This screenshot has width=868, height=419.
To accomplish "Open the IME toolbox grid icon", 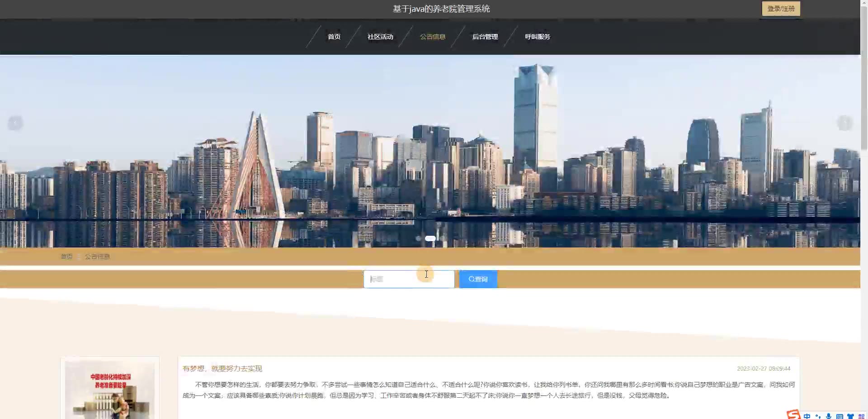I will 861,416.
